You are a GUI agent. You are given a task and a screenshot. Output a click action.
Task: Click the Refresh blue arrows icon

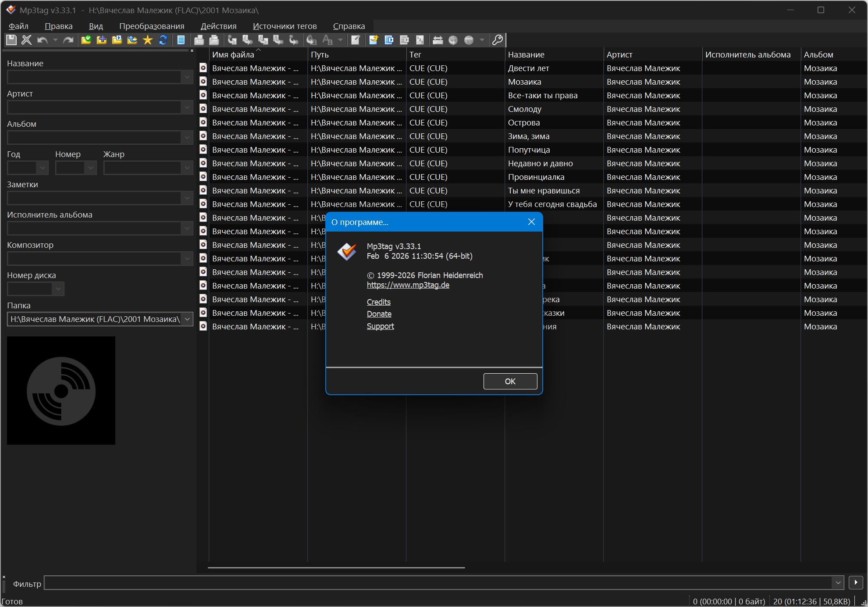tap(163, 40)
